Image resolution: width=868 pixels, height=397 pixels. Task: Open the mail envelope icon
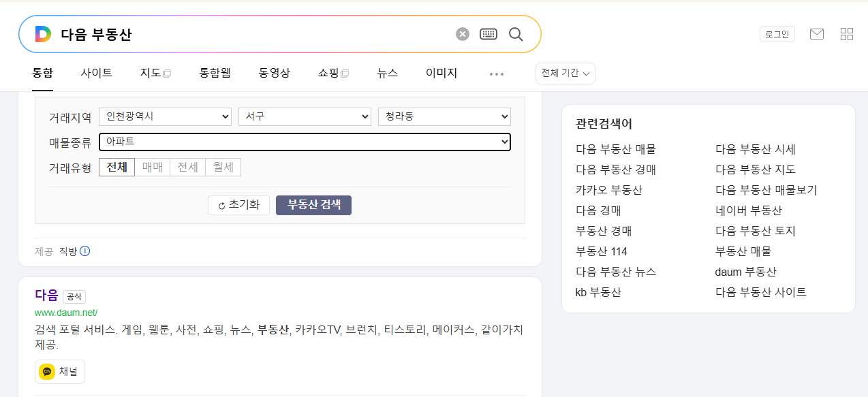[817, 34]
